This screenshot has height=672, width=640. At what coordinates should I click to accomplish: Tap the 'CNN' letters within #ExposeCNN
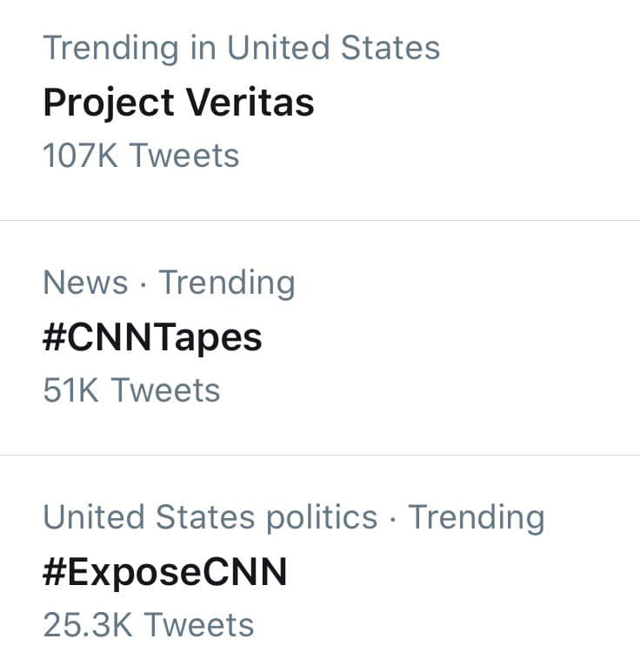pyautogui.click(x=244, y=572)
